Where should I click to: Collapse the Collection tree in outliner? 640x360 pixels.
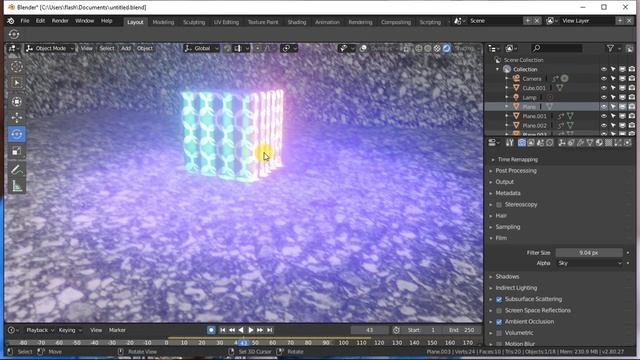pos(497,69)
